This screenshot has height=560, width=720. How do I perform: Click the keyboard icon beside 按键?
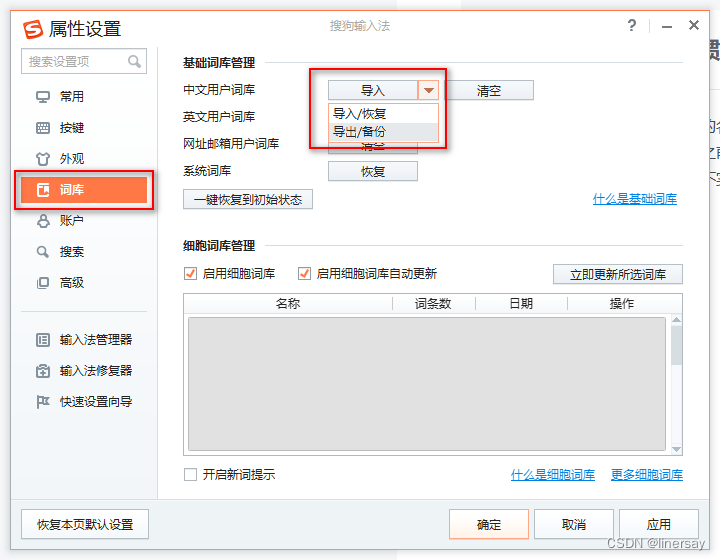coord(43,128)
